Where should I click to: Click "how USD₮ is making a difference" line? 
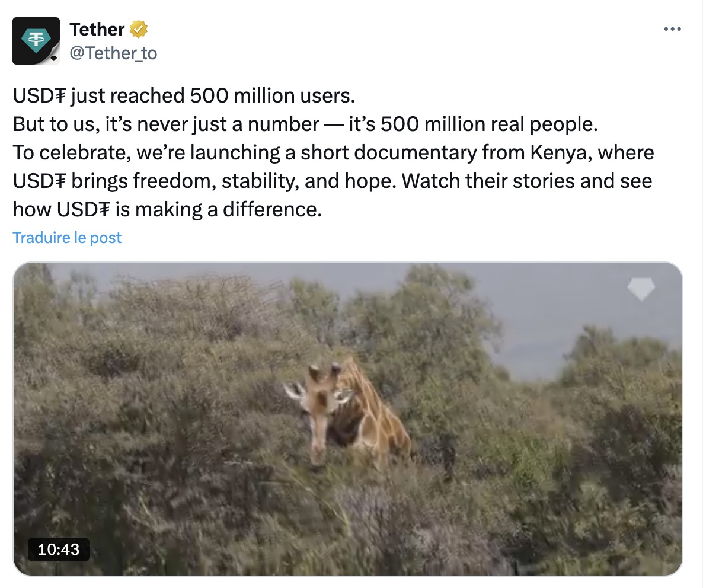(167, 209)
